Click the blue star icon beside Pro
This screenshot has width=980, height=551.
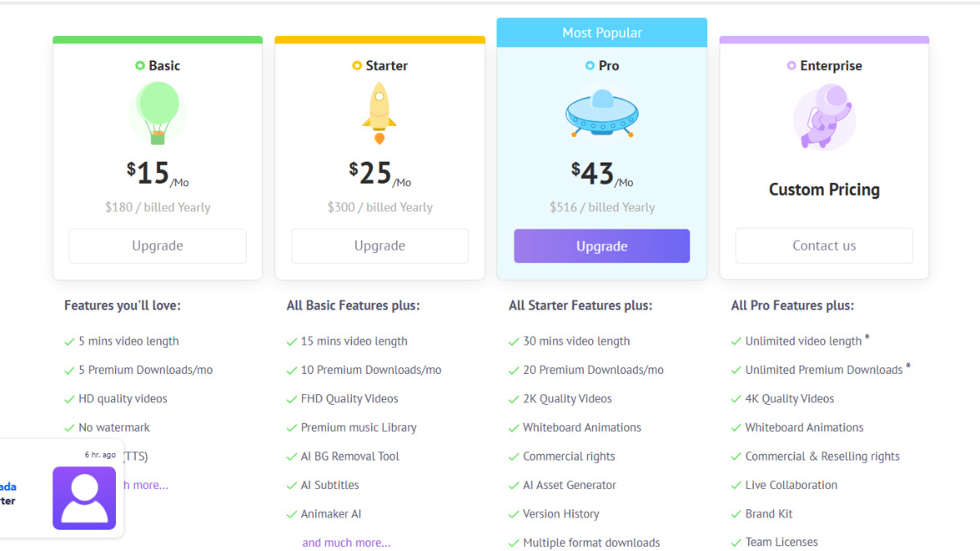590,65
